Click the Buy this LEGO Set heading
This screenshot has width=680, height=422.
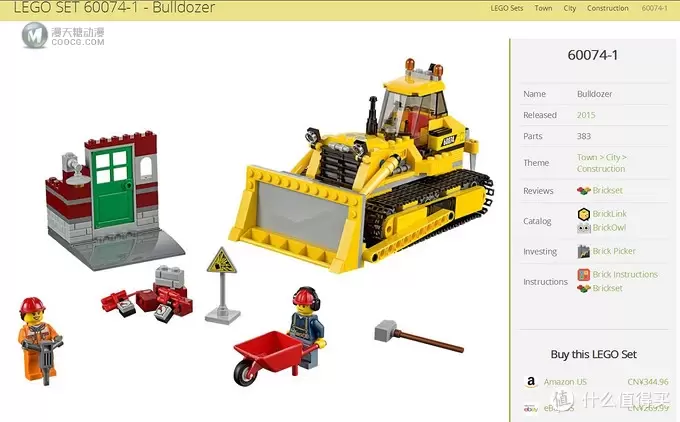point(593,354)
